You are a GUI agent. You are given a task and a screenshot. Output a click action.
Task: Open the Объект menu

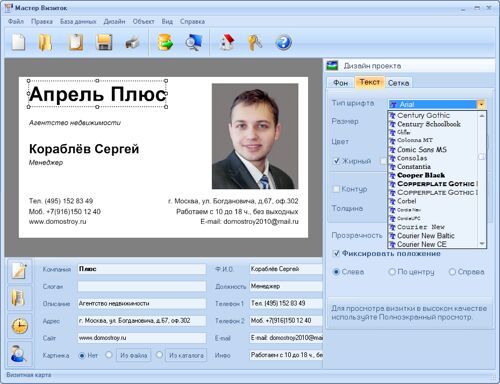coord(143,21)
